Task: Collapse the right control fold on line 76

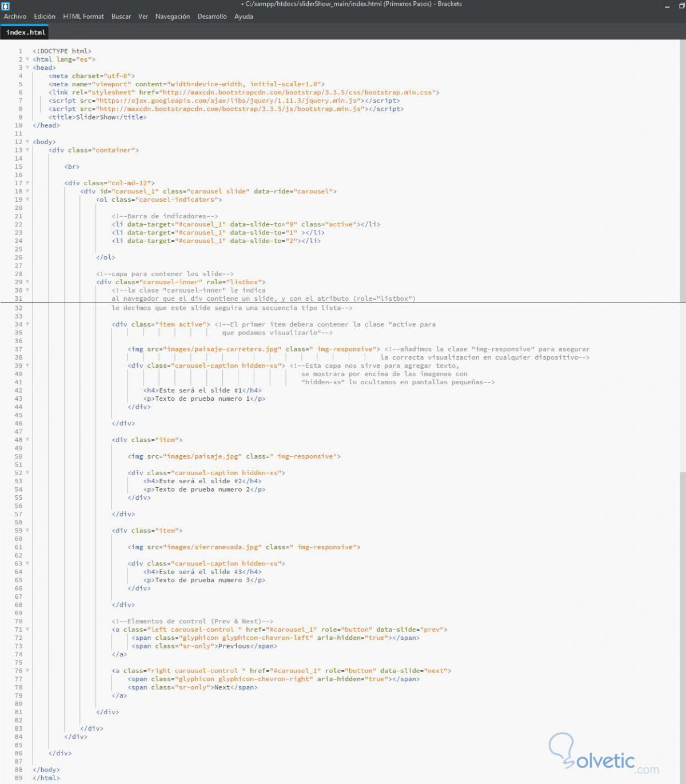Action: pos(27,671)
